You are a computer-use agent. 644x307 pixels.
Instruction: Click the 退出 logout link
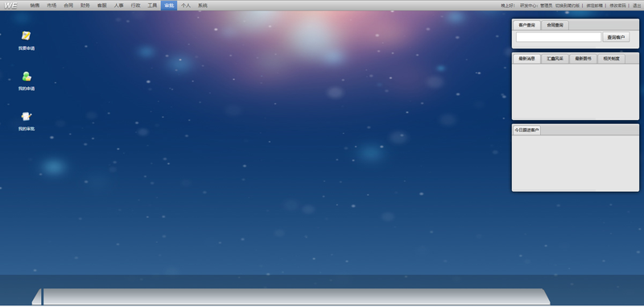637,6
